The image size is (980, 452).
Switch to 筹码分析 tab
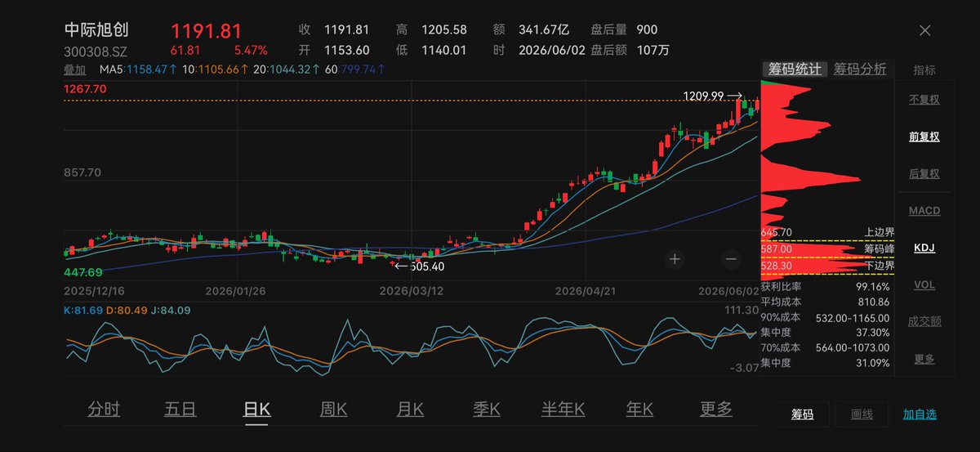click(x=860, y=69)
